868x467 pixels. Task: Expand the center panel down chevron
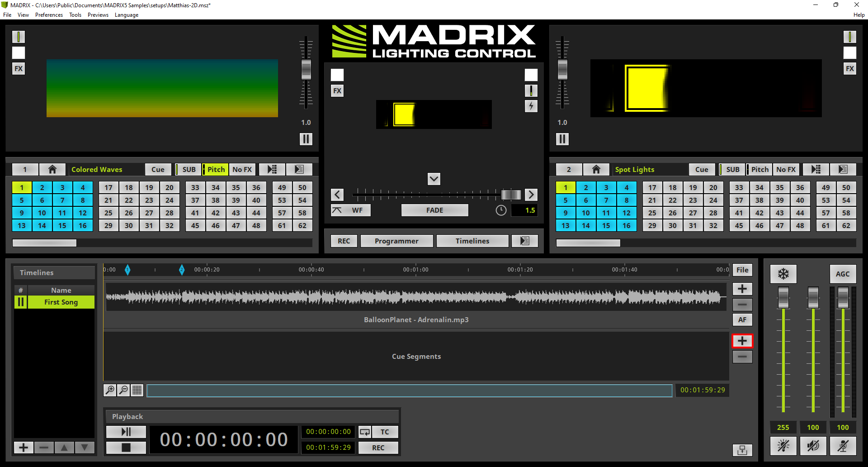click(434, 179)
